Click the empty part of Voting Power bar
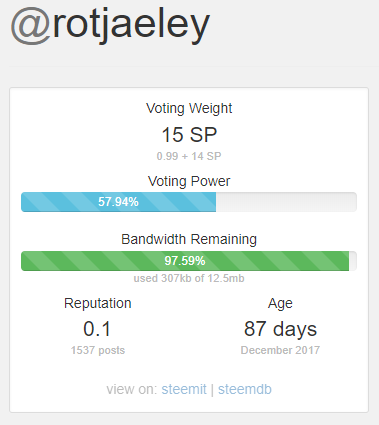This screenshot has height=425, width=379. coord(286,202)
